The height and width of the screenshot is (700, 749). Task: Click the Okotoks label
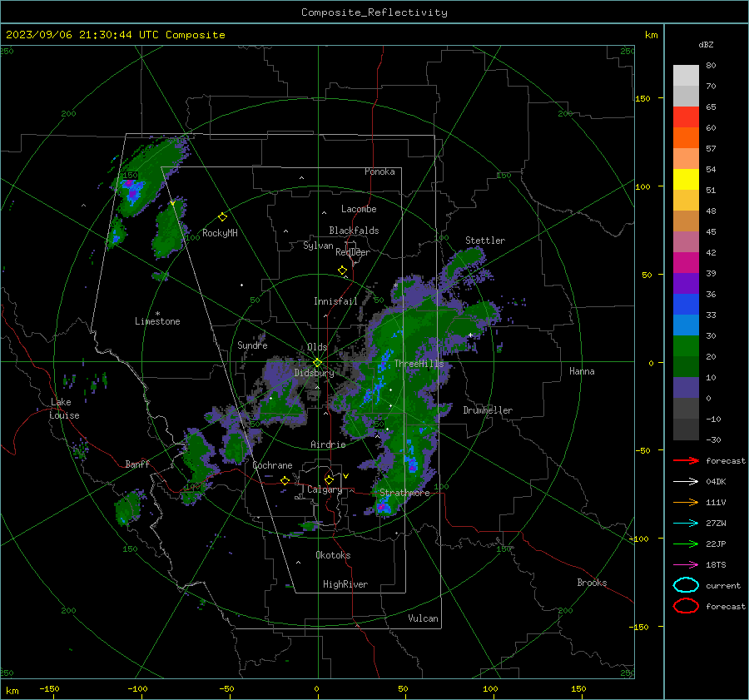[x=333, y=555]
